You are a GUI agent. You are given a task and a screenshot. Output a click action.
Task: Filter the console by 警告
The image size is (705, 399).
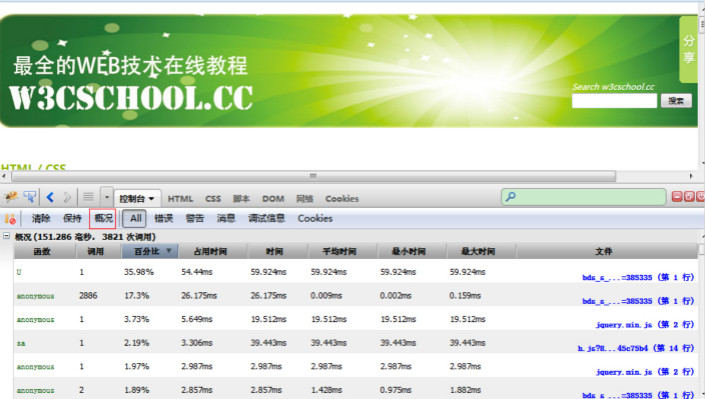195,219
